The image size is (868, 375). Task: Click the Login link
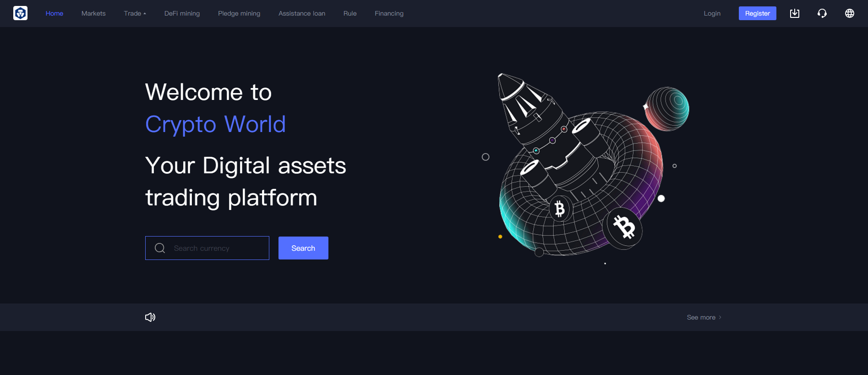tap(712, 13)
